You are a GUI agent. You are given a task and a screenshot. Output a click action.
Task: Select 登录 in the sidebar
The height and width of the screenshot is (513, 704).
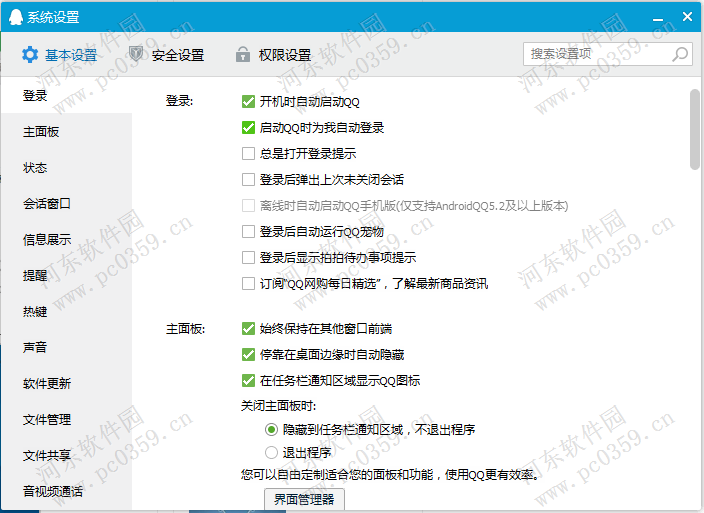pos(66,95)
